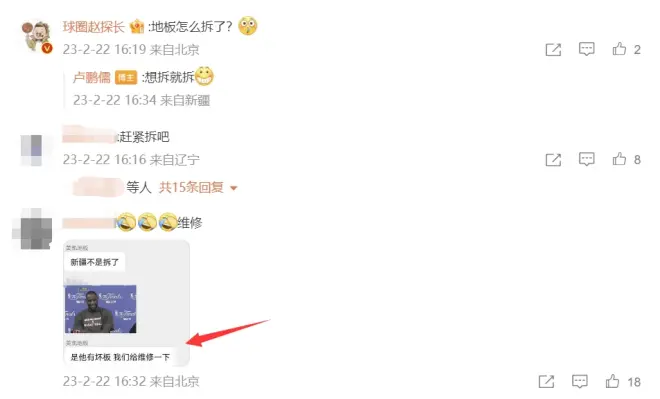The height and width of the screenshot is (399, 660).
Task: Like the 维修 comment with 18 likes
Action: point(612,381)
